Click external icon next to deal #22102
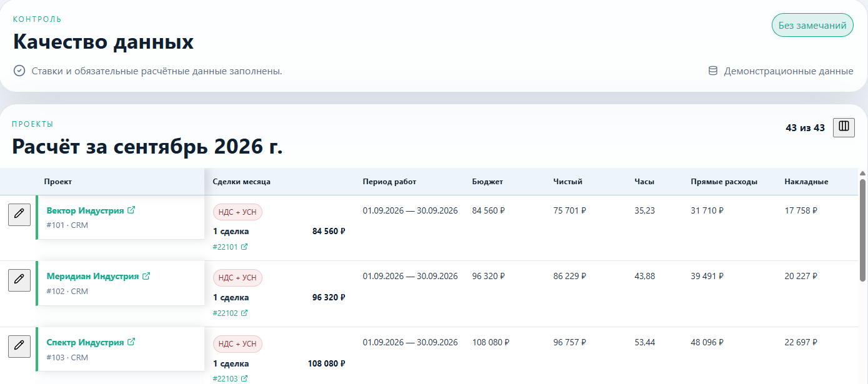 [244, 313]
